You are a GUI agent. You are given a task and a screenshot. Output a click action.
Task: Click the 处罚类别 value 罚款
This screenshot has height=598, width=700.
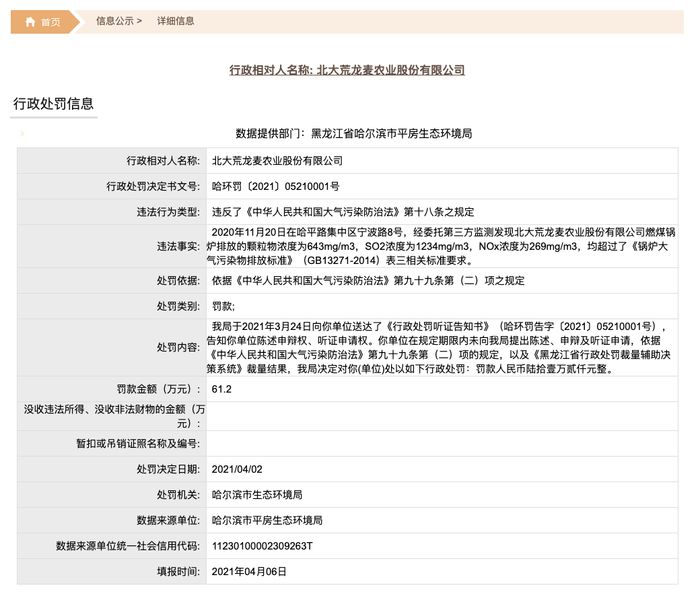point(223,306)
